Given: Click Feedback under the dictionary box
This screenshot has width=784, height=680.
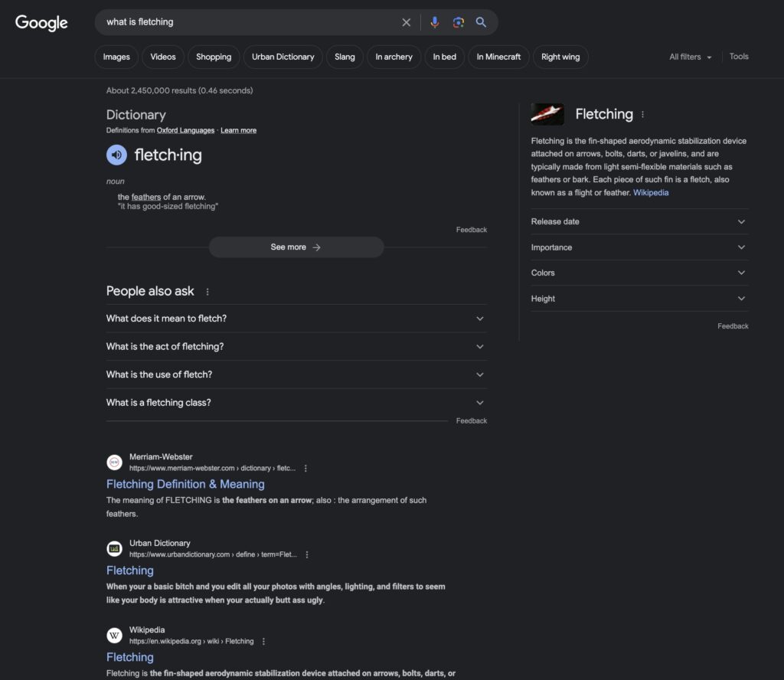Looking at the screenshot, I should [x=472, y=230].
